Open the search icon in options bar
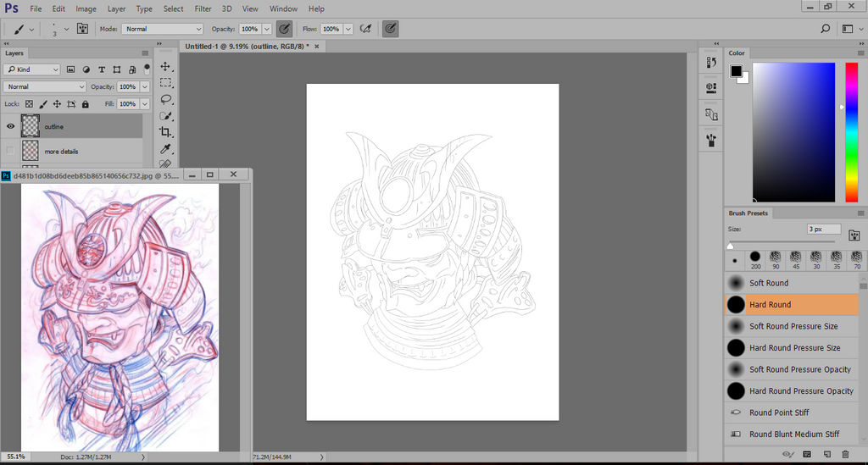Image resolution: width=868 pixels, height=465 pixels. pos(825,29)
